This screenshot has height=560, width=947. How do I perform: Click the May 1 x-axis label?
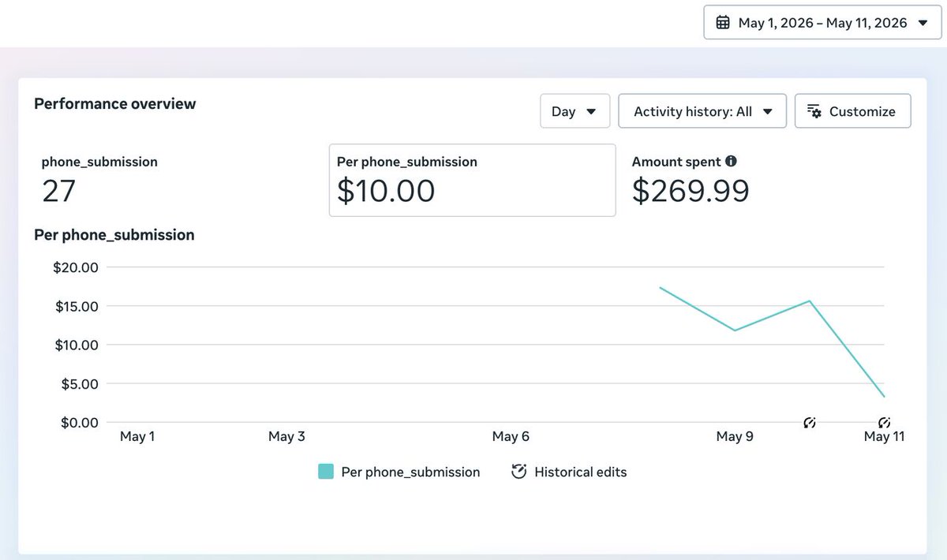[x=137, y=436]
